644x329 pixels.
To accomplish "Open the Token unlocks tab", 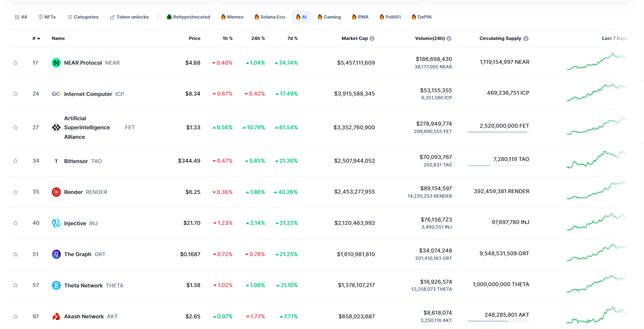I will (x=130, y=17).
